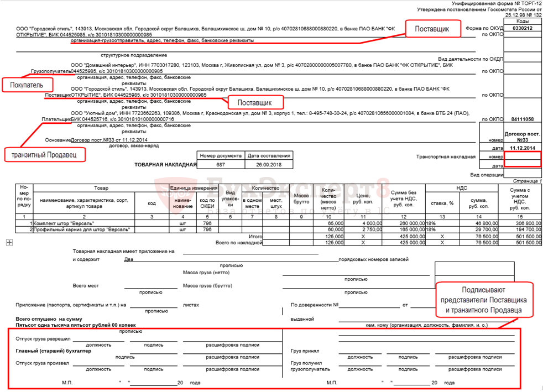Viewport: 543px width, 392px height.
Task: Click the blank line next to "Всего мест"
Action: point(150,286)
